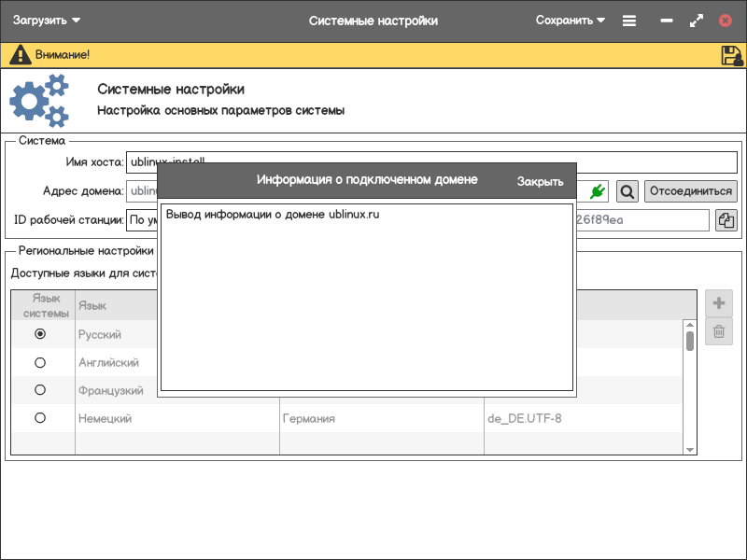Select French as the system language
This screenshot has width=747, height=560.
coord(40,390)
